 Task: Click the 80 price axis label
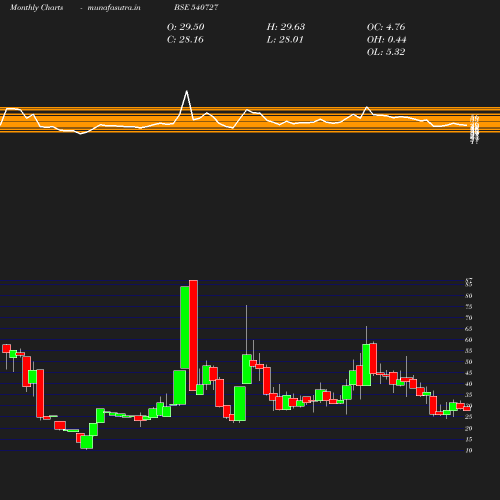coord(469,296)
